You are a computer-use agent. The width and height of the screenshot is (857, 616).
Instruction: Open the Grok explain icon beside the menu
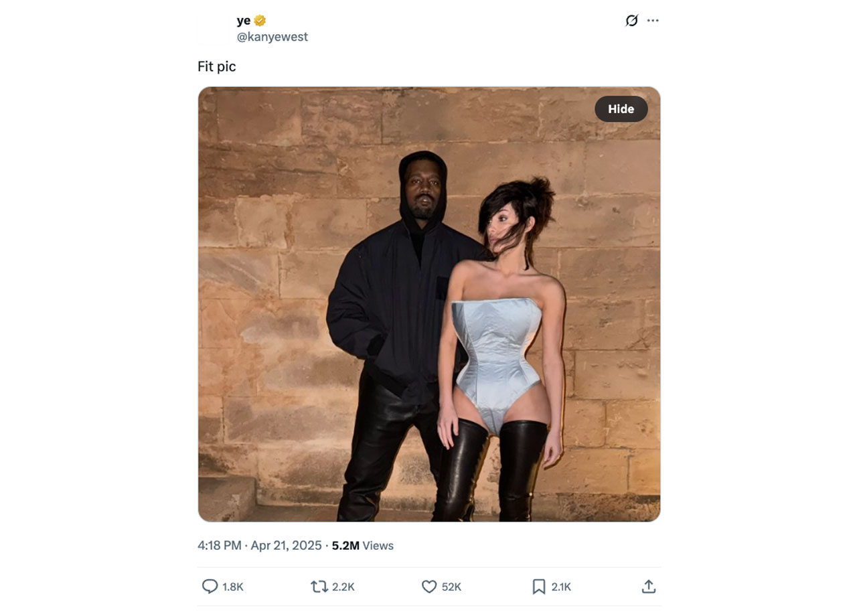[x=631, y=21]
